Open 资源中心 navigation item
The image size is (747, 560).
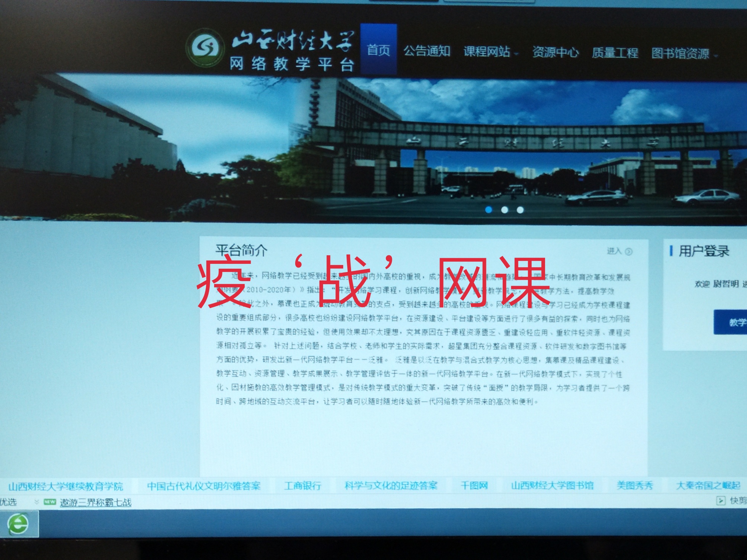click(x=555, y=52)
